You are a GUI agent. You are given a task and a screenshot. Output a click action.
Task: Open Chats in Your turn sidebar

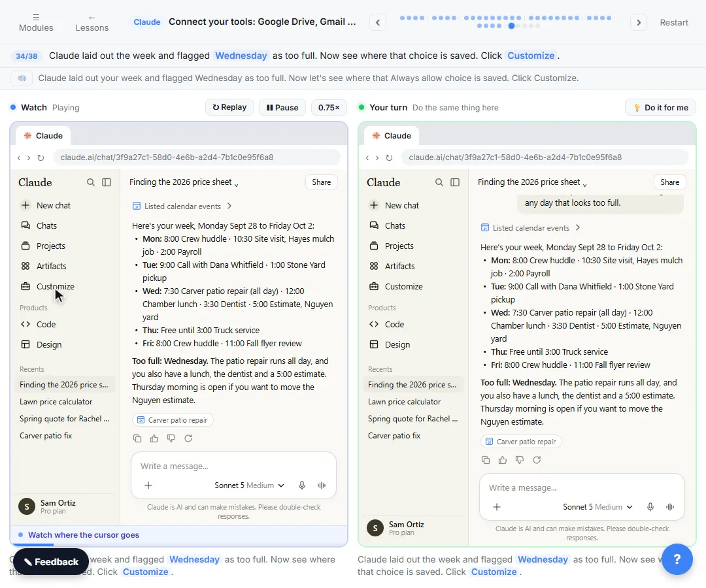(x=395, y=226)
